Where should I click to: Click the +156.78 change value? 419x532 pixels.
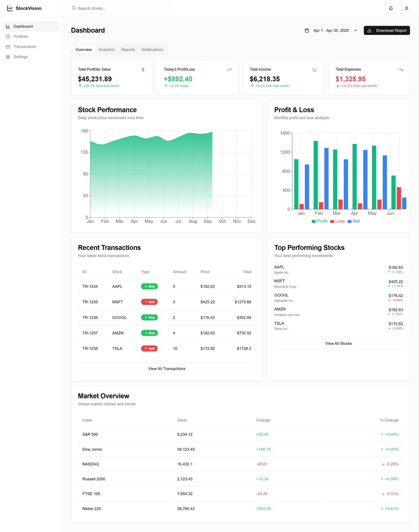[x=263, y=449]
